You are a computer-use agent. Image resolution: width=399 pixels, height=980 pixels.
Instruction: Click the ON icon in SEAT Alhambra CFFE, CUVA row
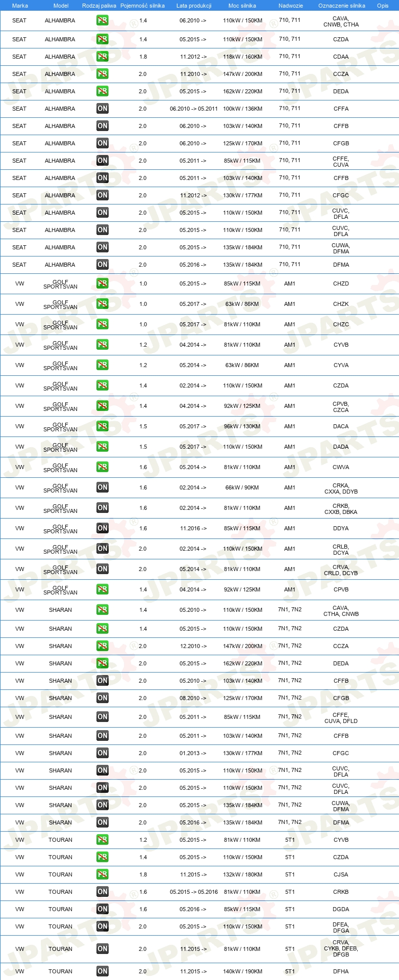tap(103, 161)
